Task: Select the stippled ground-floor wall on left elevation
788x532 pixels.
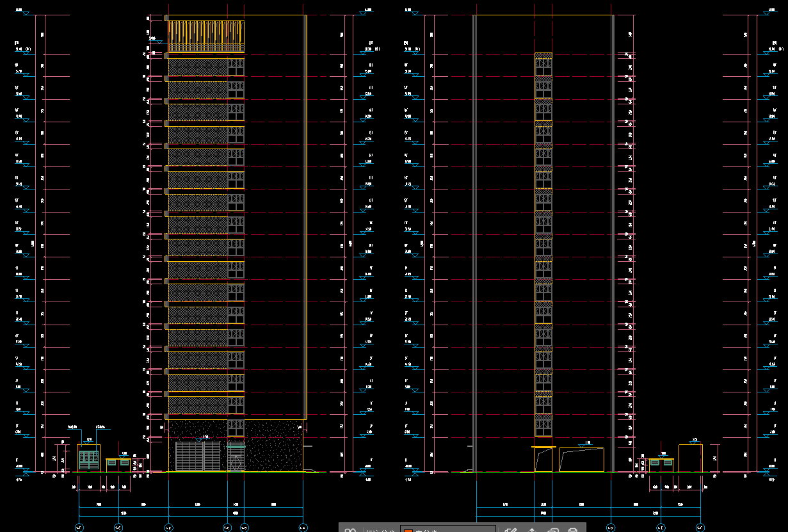Action: (272, 446)
